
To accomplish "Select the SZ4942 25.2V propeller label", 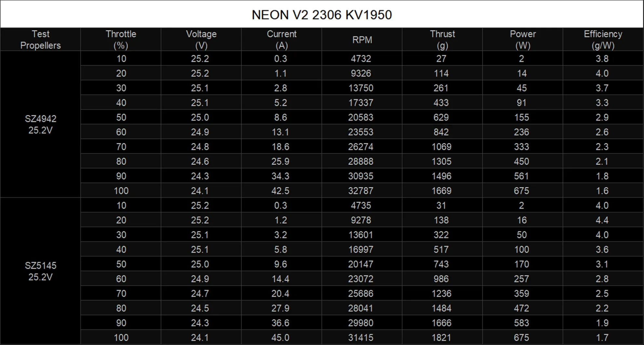I will point(40,125).
